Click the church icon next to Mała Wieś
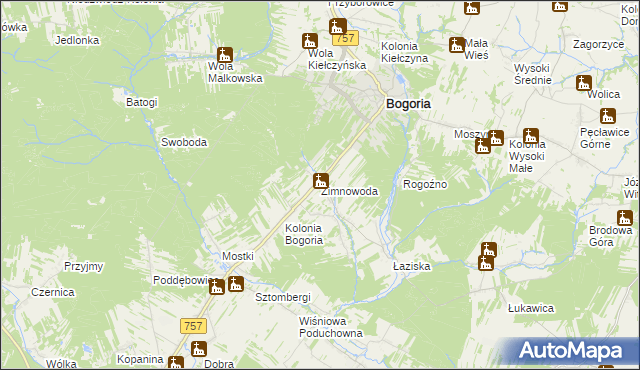640x370 pixels. [457, 45]
